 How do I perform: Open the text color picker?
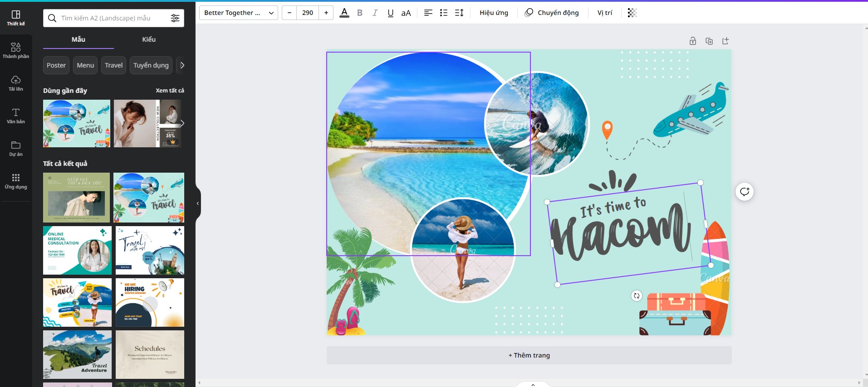pyautogui.click(x=344, y=13)
